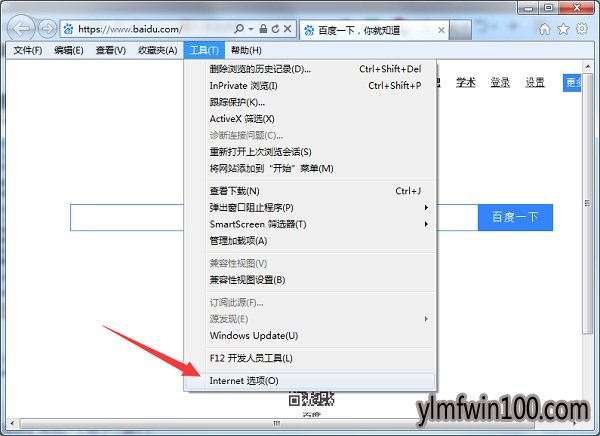600x436 pixels.
Task: Click the horizontal scrollbar left arrow
Action: (x=12, y=423)
